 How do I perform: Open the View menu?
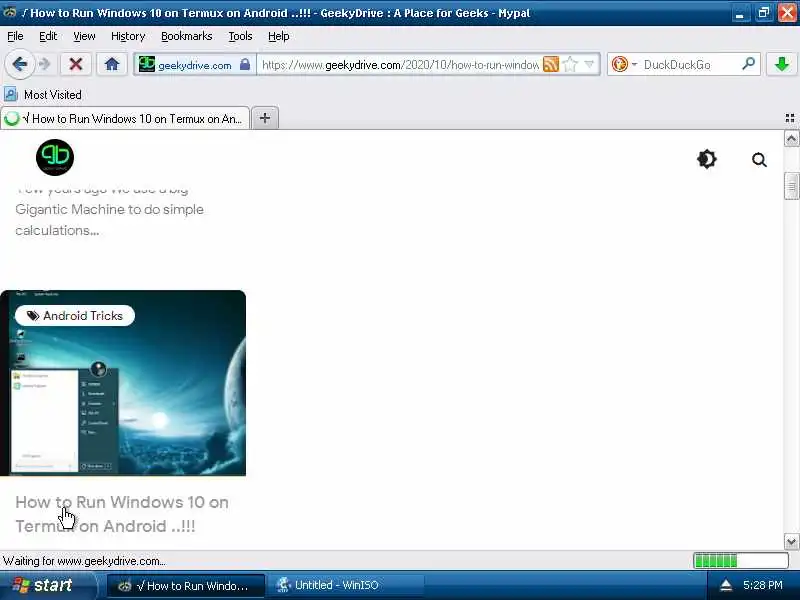point(84,36)
